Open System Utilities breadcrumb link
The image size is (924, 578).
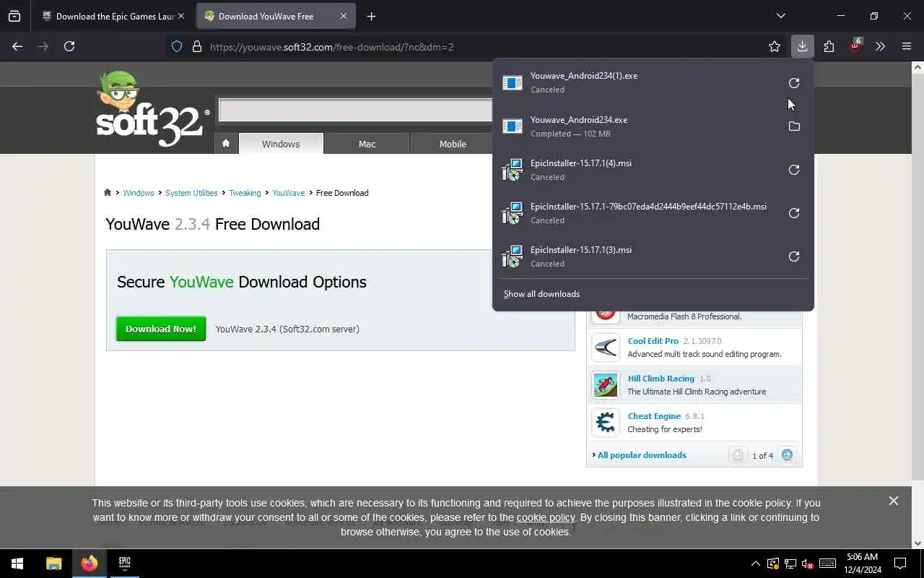(x=191, y=193)
